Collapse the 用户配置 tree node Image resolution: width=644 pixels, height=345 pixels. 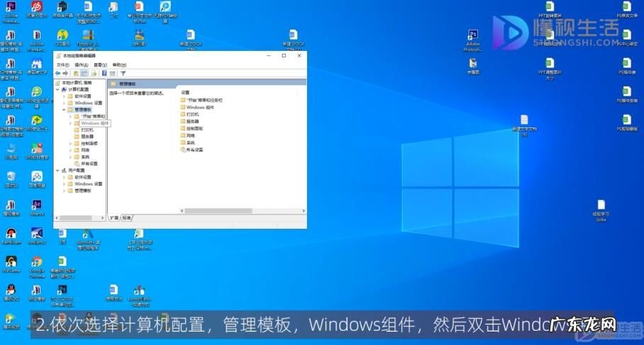click(57, 170)
